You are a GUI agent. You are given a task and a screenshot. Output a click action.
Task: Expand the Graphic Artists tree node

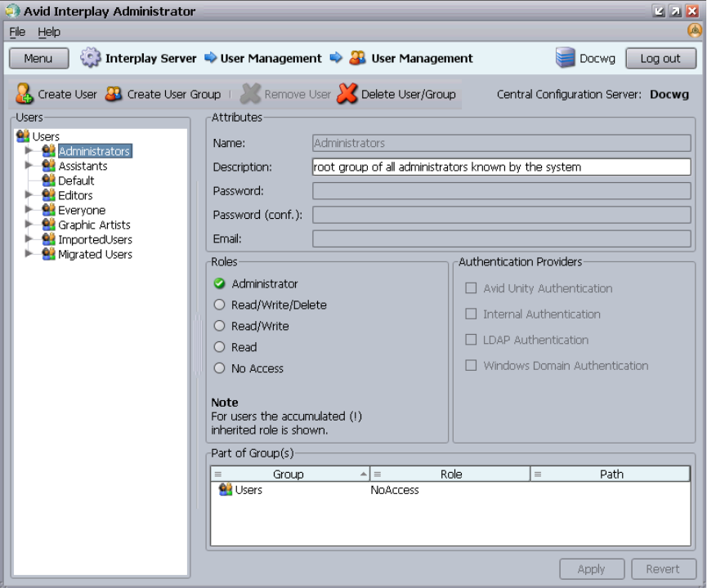pos(29,225)
